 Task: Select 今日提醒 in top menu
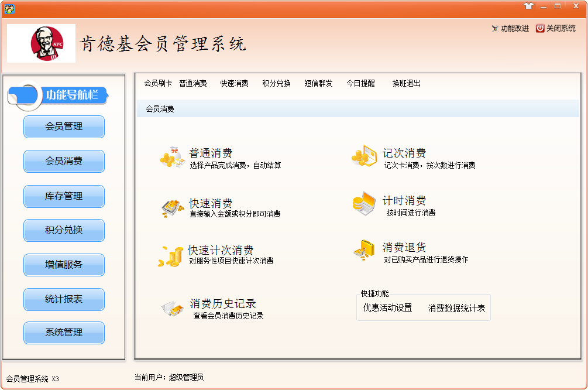361,83
